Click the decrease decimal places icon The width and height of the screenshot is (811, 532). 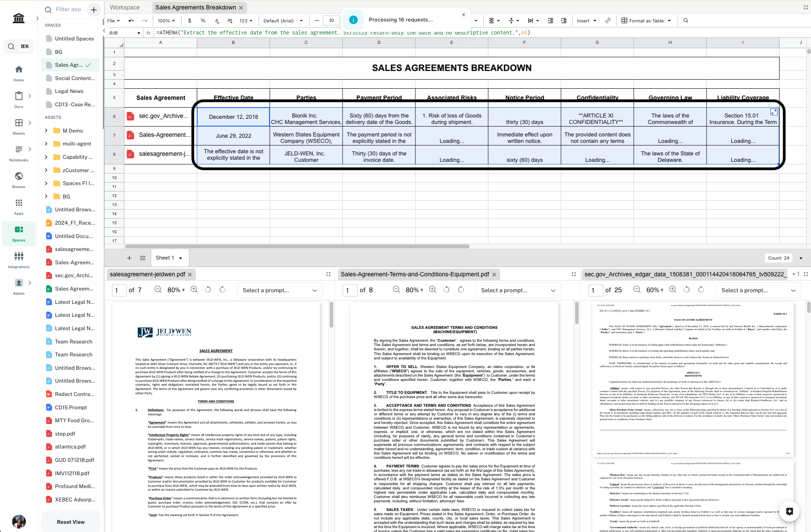[217, 21]
